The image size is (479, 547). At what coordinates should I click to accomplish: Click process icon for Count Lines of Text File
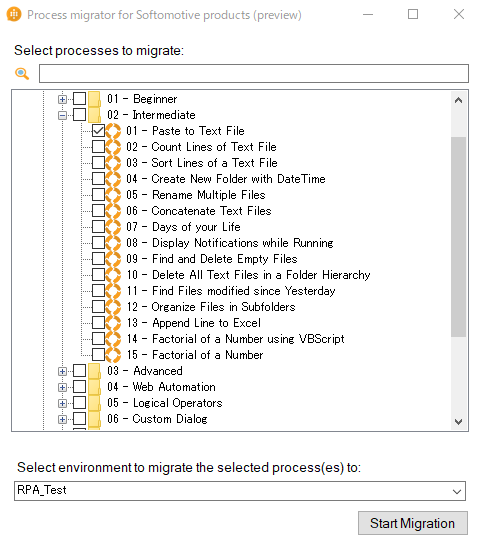[113, 147]
